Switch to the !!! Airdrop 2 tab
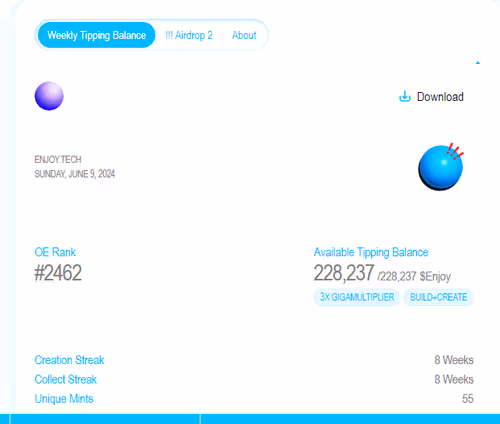 coord(189,35)
